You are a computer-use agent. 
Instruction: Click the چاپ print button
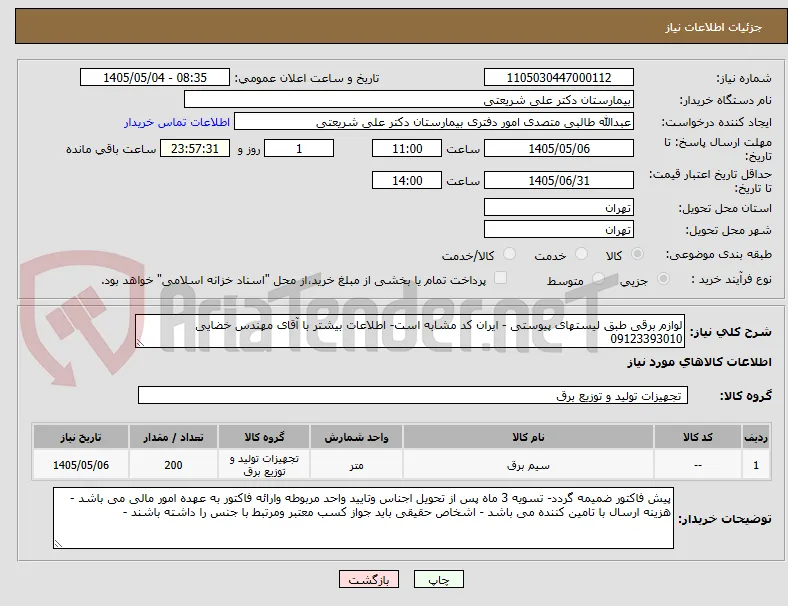point(439,579)
